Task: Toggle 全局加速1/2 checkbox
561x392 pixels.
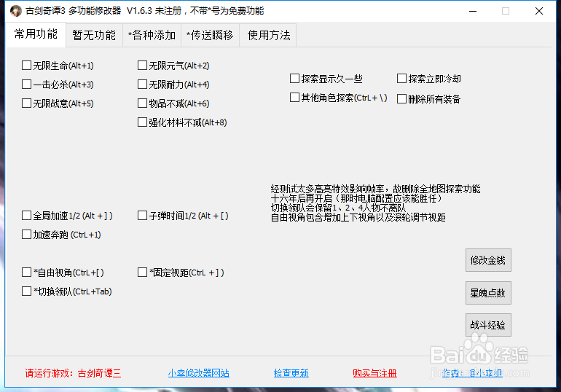Action: coord(26,216)
